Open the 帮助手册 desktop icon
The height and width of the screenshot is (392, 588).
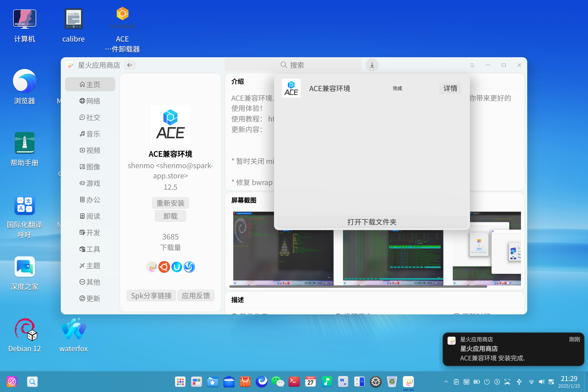tap(24, 149)
